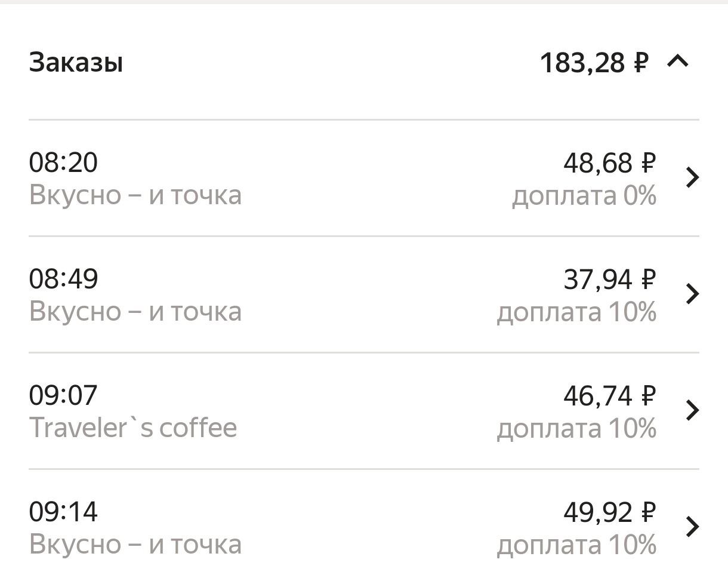
Task: Open the 08:49 order's right arrow
Action: coord(692,294)
